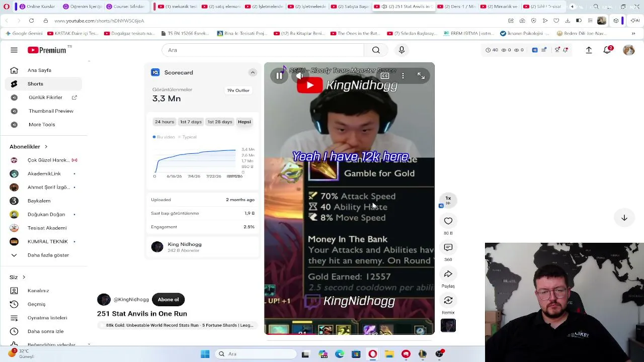Screen dimensions: 644x362
Task: Select the 1st 7 days range tab
Action: [x=191, y=122]
